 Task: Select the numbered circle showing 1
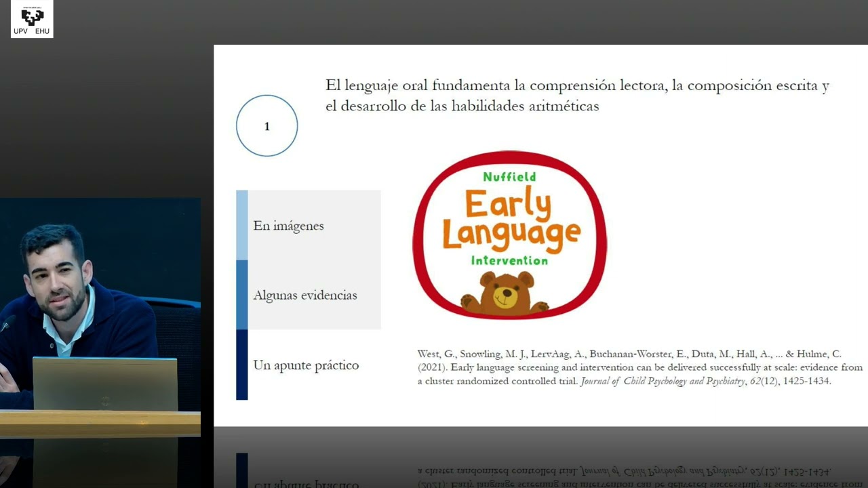pos(267,126)
